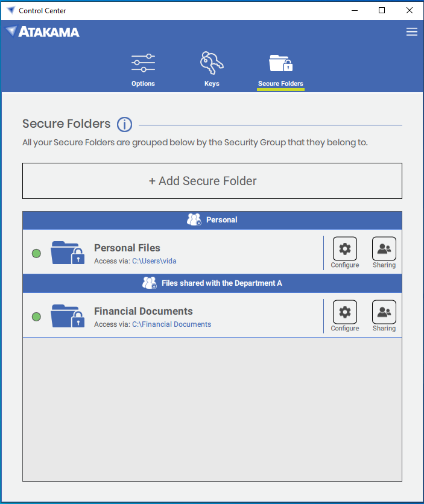The height and width of the screenshot is (504, 424).
Task: Open the C:\Financial Documents path link
Action: pyautogui.click(x=172, y=324)
